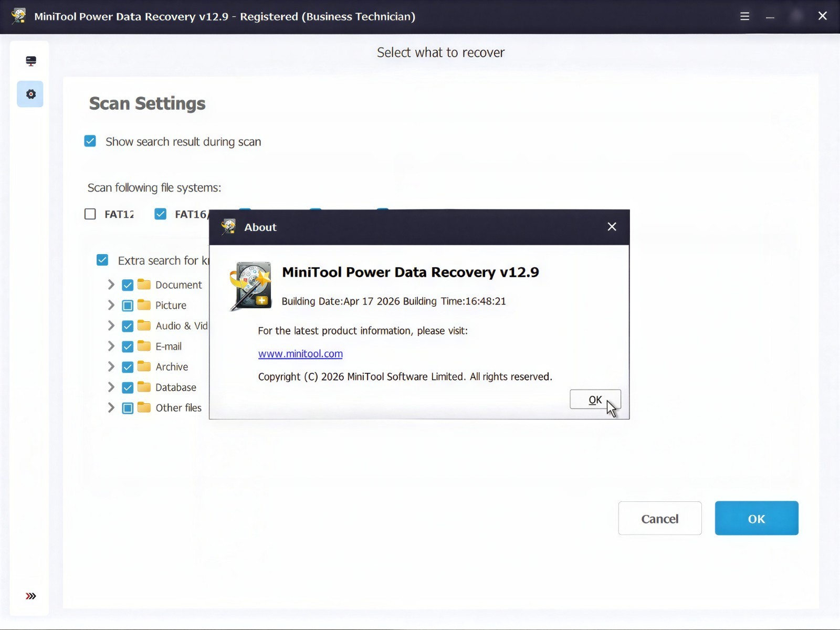Screen dimensions: 840x630
Task: Close the MiniTool main window
Action: tap(823, 16)
